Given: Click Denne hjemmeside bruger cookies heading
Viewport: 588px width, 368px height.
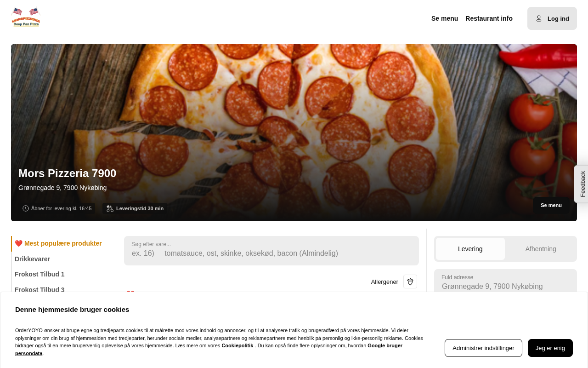Looking at the screenshot, I should point(72,309).
